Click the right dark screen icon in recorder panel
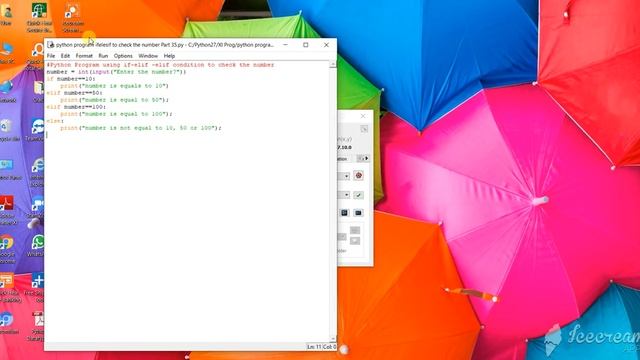Screen dimensions: 640x360 [358, 213]
